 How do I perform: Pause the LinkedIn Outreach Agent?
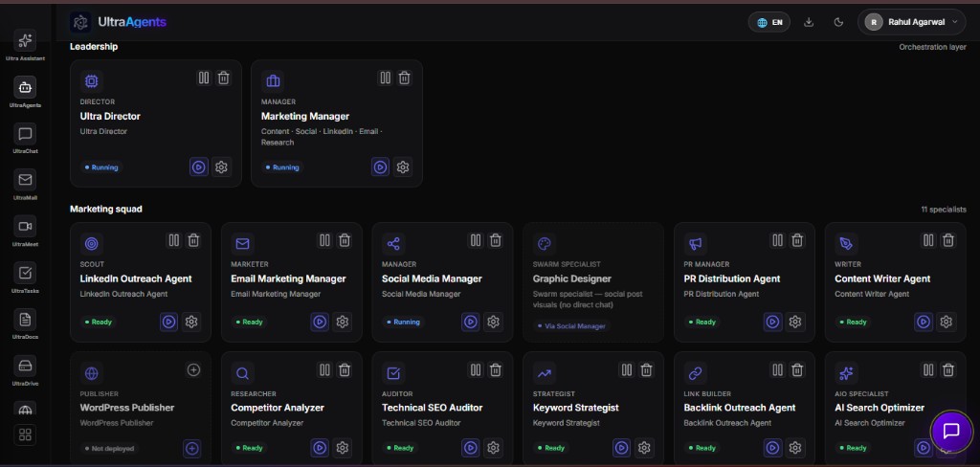tap(174, 240)
